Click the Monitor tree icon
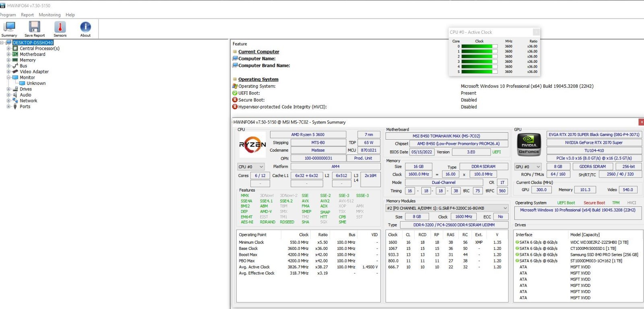The width and height of the screenshot is (644, 309). point(15,77)
